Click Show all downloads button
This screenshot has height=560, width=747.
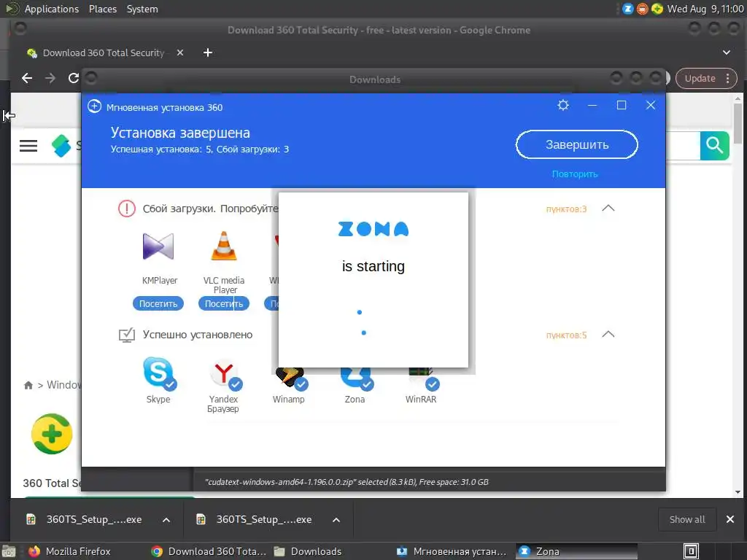tap(687, 519)
